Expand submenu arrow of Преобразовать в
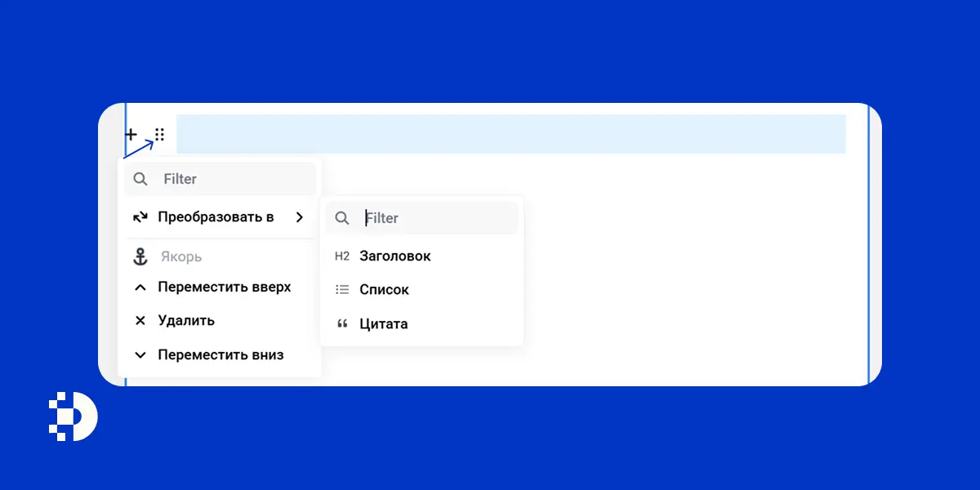The height and width of the screenshot is (490, 980). click(x=300, y=217)
